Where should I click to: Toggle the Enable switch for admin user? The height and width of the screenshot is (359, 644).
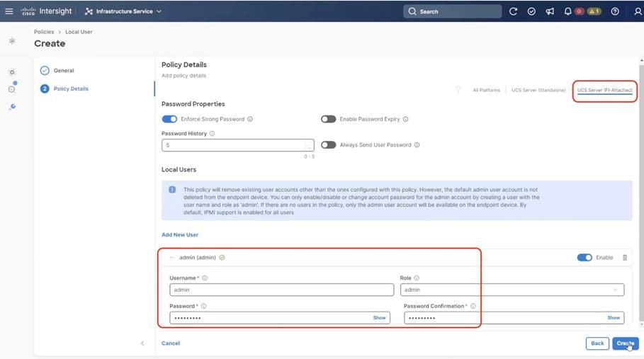[584, 258]
